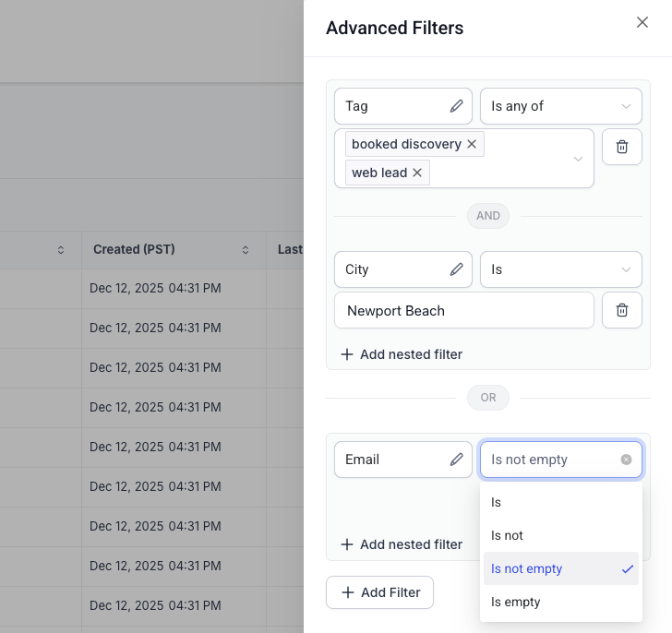
Task: Choose the Is not option
Action: pos(560,535)
